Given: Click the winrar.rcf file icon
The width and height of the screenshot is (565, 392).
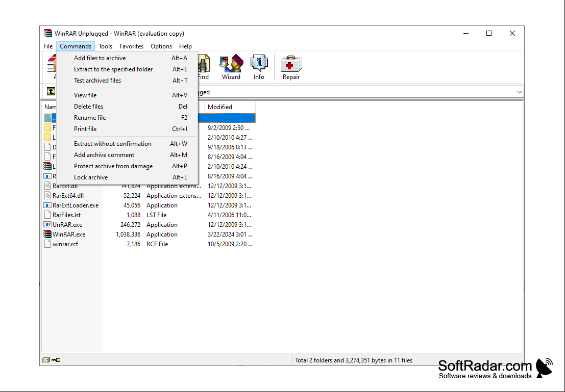Looking at the screenshot, I should tap(47, 244).
